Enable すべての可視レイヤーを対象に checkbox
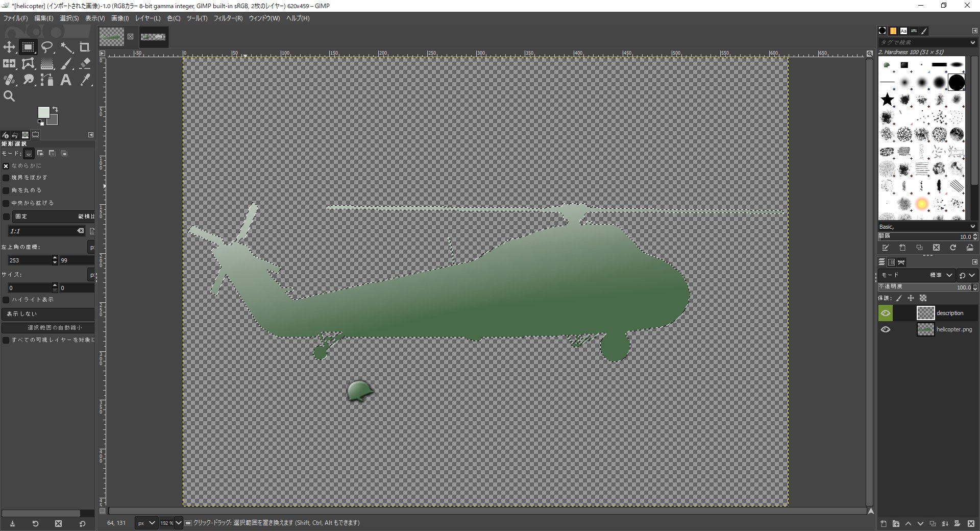The height and width of the screenshot is (531, 980). (6, 340)
